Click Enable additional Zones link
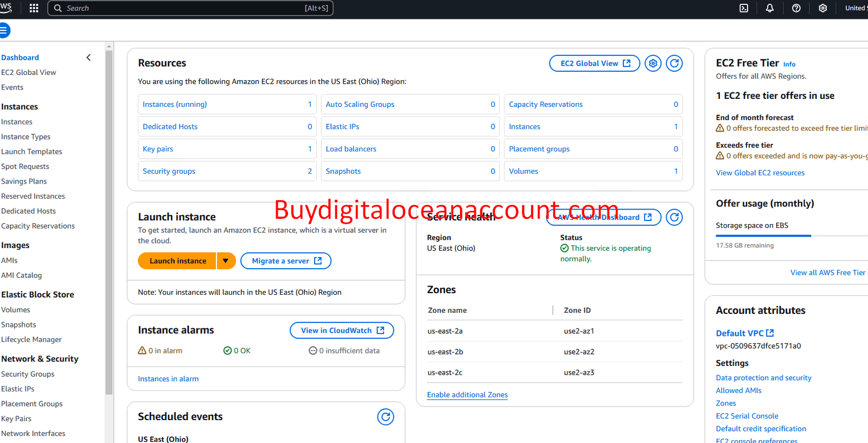The image size is (868, 443). tap(468, 395)
